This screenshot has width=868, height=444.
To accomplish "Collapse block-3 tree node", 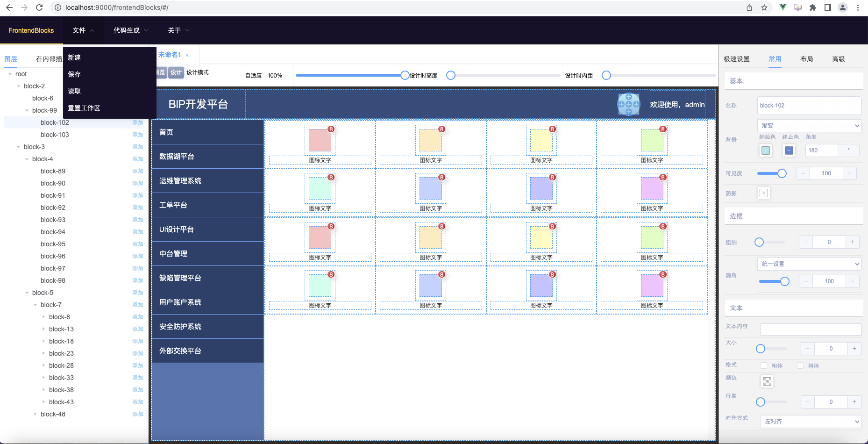I will pyautogui.click(x=18, y=147).
